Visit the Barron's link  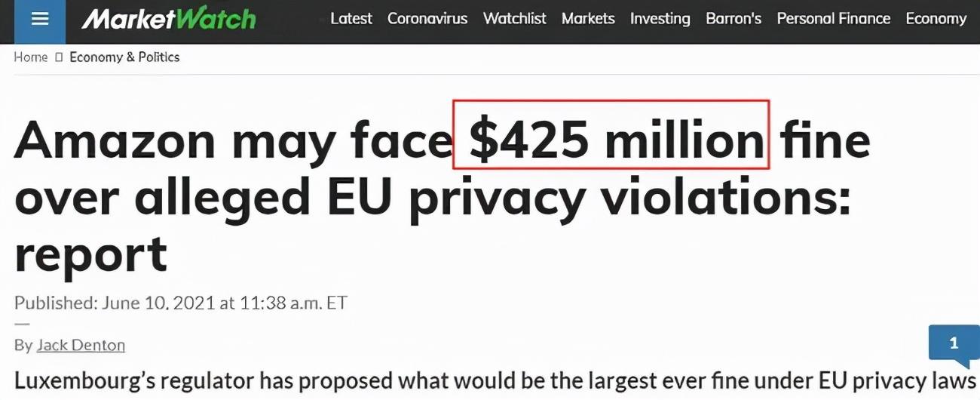click(x=733, y=19)
